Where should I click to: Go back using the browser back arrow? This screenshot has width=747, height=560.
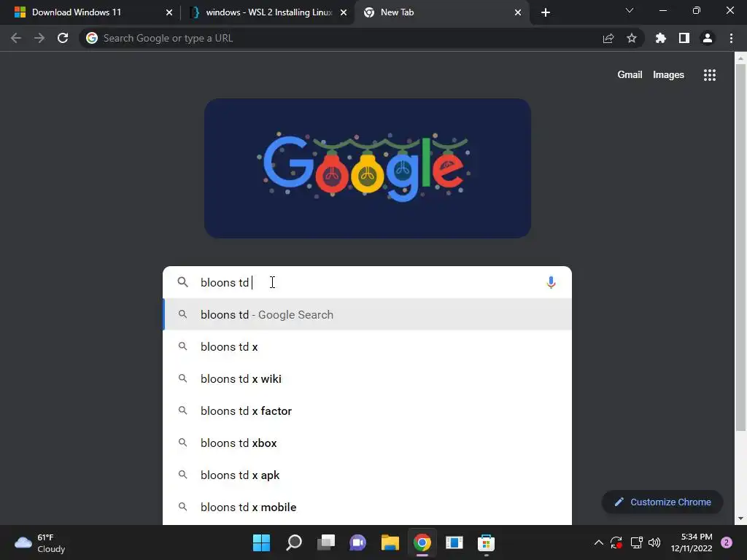[x=16, y=38]
